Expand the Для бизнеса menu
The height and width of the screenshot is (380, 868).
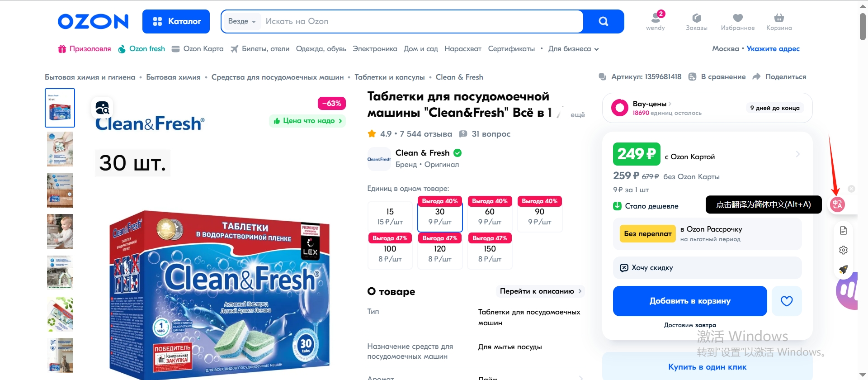pos(573,49)
